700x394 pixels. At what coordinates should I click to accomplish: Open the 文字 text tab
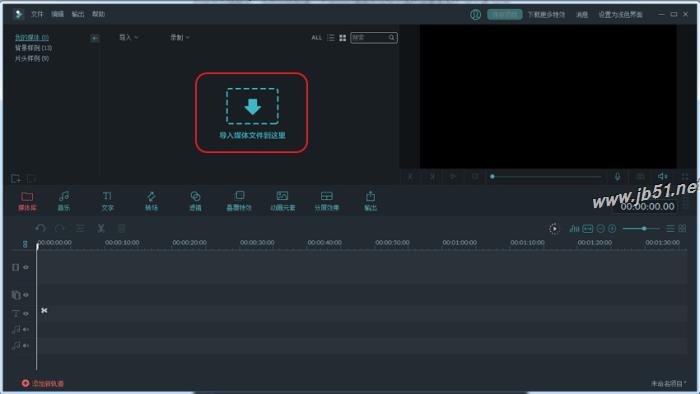click(107, 201)
